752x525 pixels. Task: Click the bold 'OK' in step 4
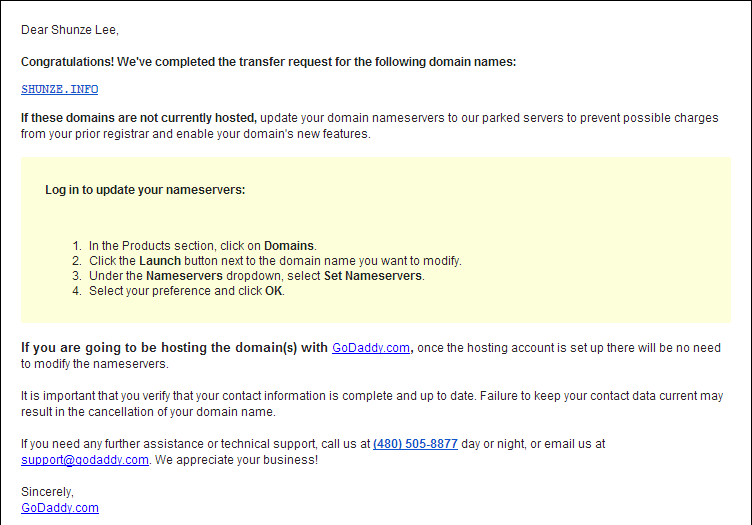[273, 291]
